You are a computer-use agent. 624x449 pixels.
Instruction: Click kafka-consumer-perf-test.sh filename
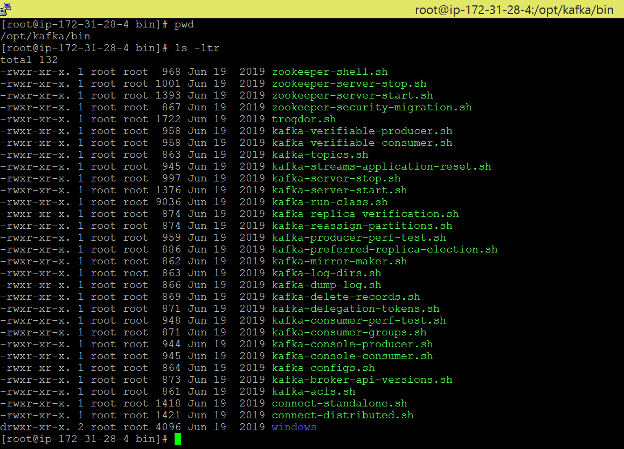(359, 321)
